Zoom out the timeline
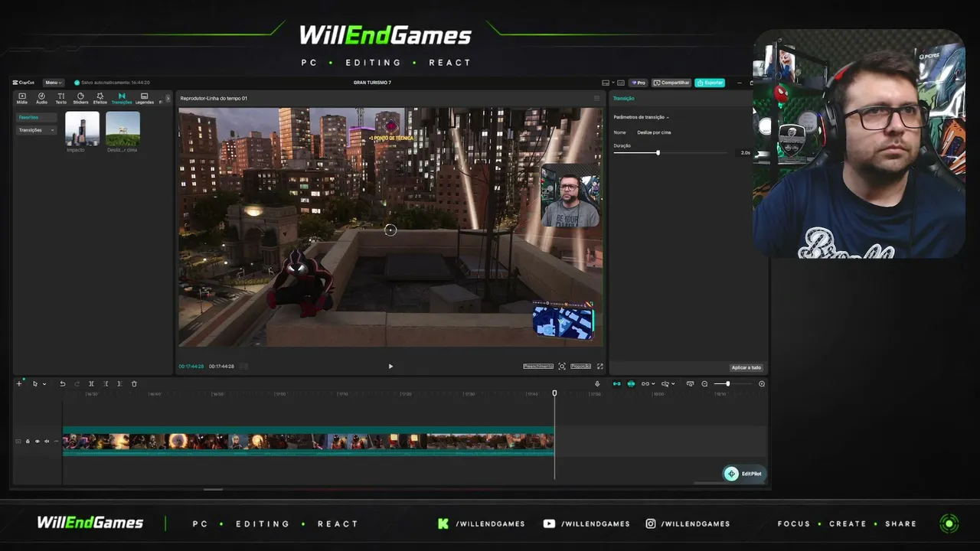The image size is (980, 551). tap(704, 384)
